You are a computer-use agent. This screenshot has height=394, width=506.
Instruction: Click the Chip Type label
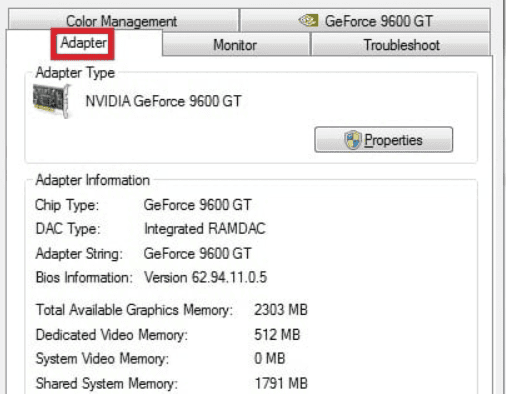[67, 205]
